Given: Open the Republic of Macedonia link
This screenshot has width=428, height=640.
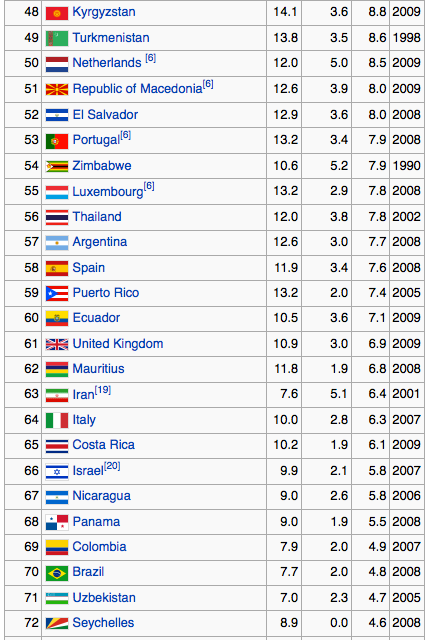Looking at the screenshot, I should point(137,89).
